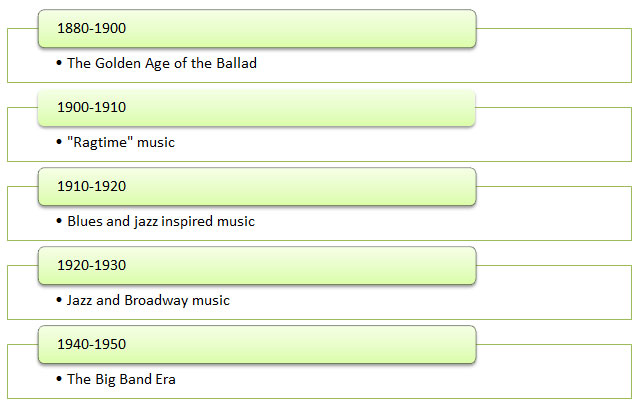Select the 1940-1950 header bar
This screenshot has width=640, height=408.
coord(257,345)
